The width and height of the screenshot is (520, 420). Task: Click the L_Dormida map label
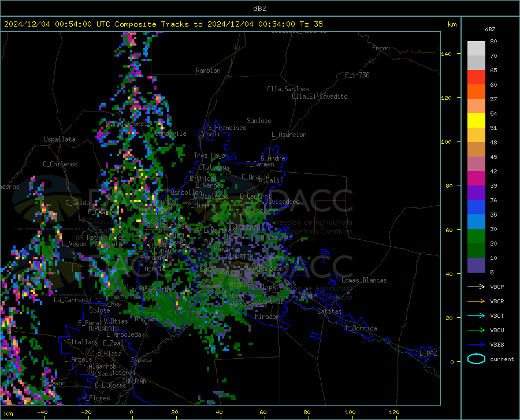(x=361, y=328)
